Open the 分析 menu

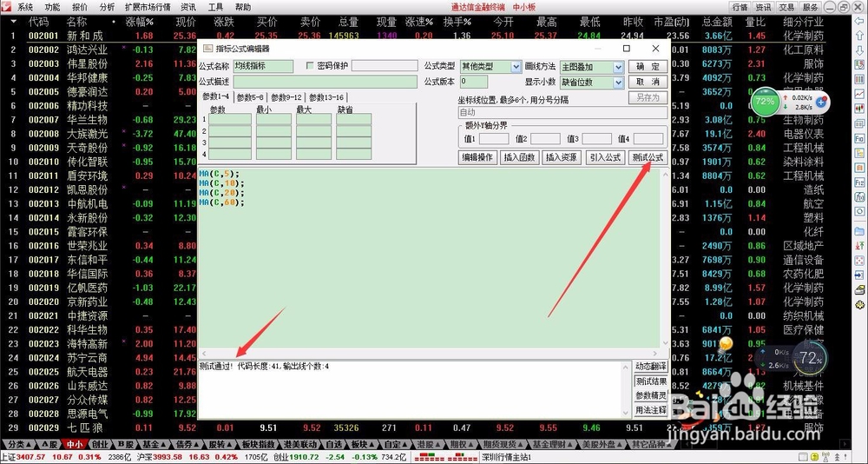pyautogui.click(x=108, y=7)
